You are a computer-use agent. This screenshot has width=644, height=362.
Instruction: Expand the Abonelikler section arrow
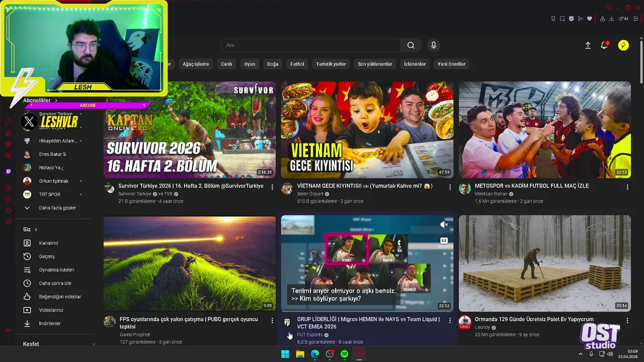56,101
